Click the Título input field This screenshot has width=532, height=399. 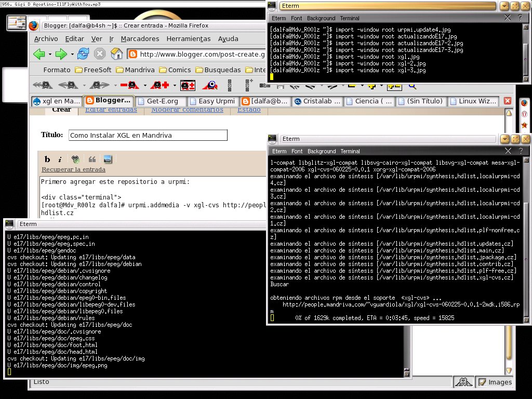[148, 135]
